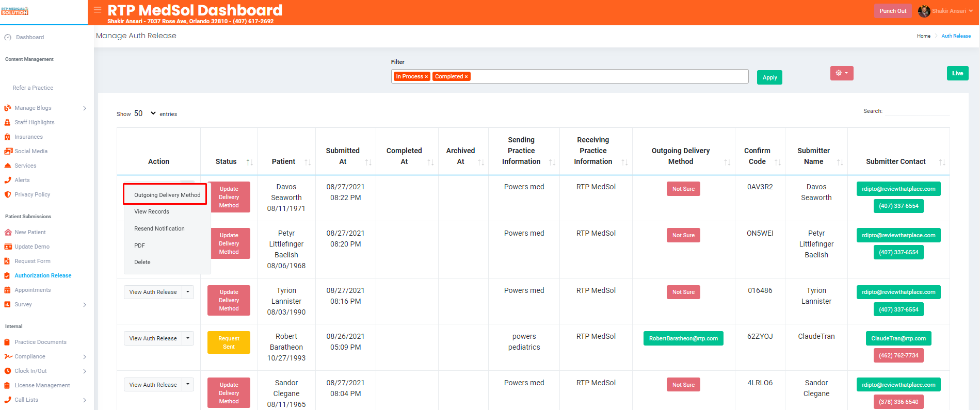Click the Clock In/Out clock icon
The height and width of the screenshot is (410, 980).
[8, 371]
